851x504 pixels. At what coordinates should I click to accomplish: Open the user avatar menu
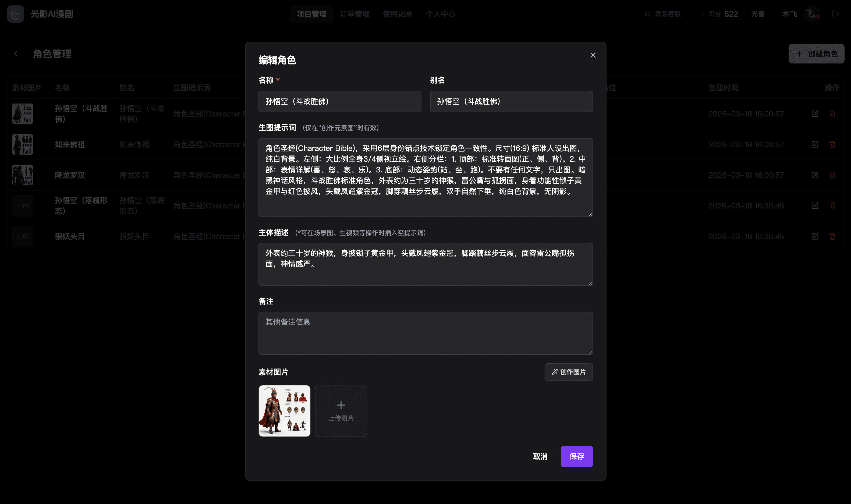812,14
